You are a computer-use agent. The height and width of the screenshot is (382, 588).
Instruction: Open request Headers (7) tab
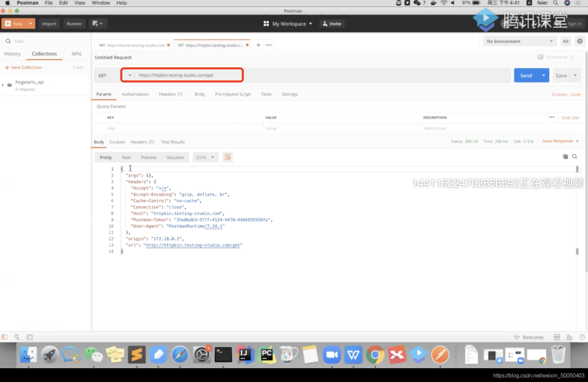171,94
